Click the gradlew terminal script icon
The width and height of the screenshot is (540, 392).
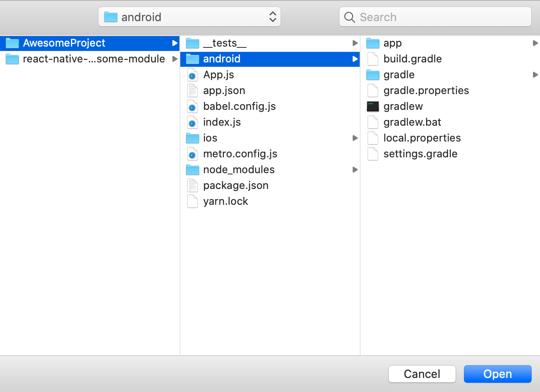click(x=372, y=106)
